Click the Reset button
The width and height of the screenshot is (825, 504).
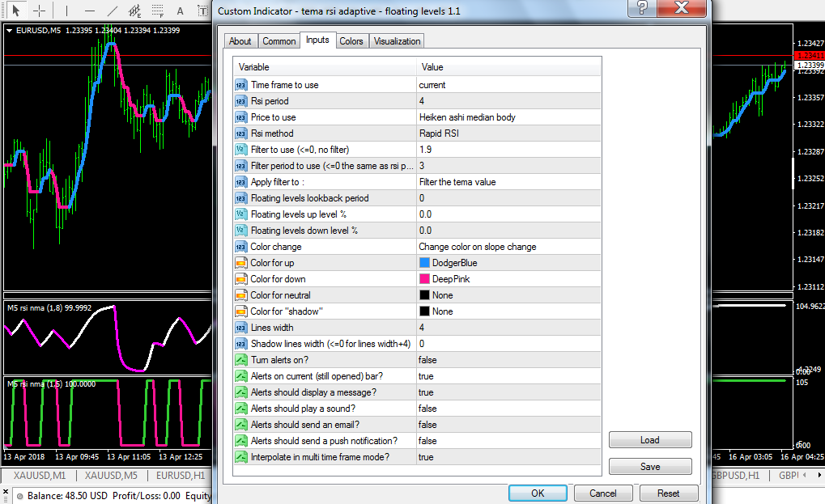coord(668,493)
